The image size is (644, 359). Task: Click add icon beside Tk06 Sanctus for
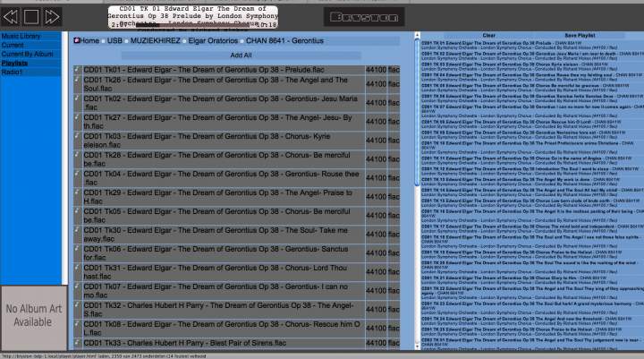(77, 249)
